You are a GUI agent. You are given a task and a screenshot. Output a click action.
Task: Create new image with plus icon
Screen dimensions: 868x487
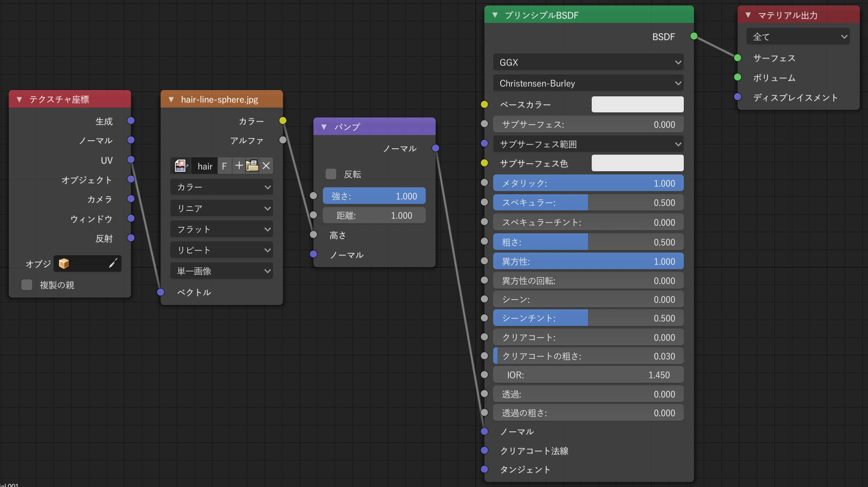239,166
